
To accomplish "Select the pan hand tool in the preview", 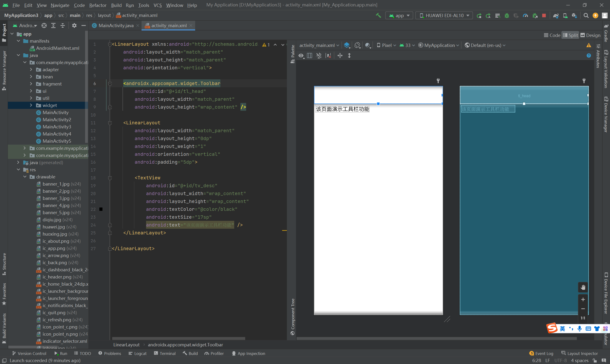I will coord(583,287).
